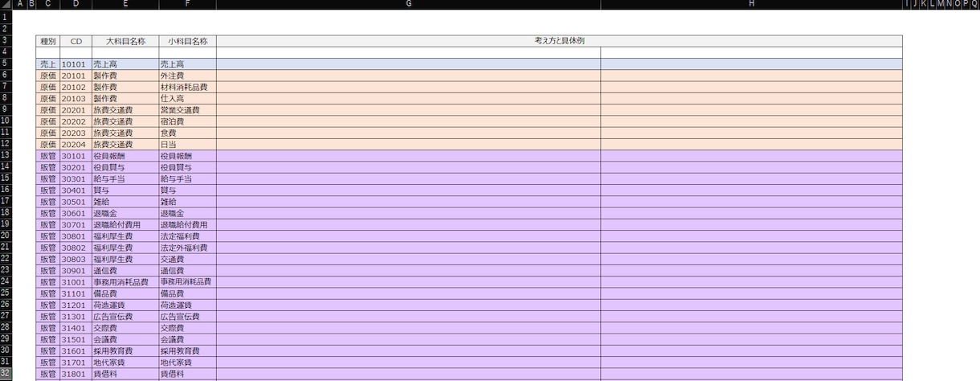Click 事務用消耗品費 in the 小科目名称 column

point(187,282)
